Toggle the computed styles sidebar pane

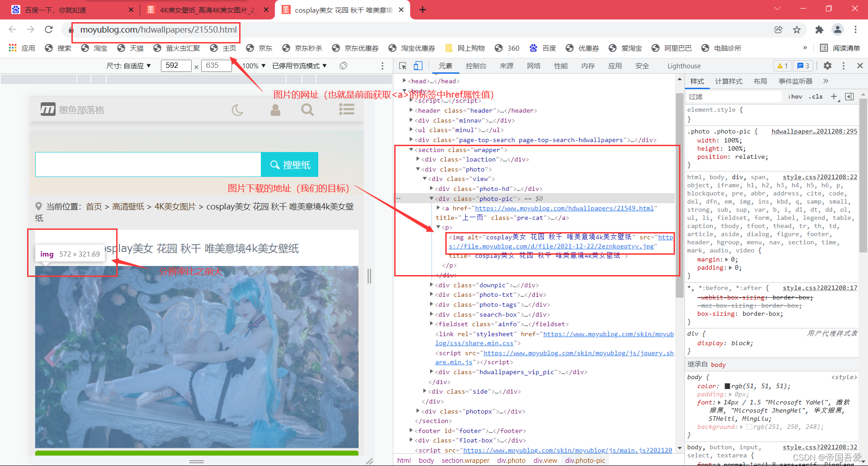849,96
